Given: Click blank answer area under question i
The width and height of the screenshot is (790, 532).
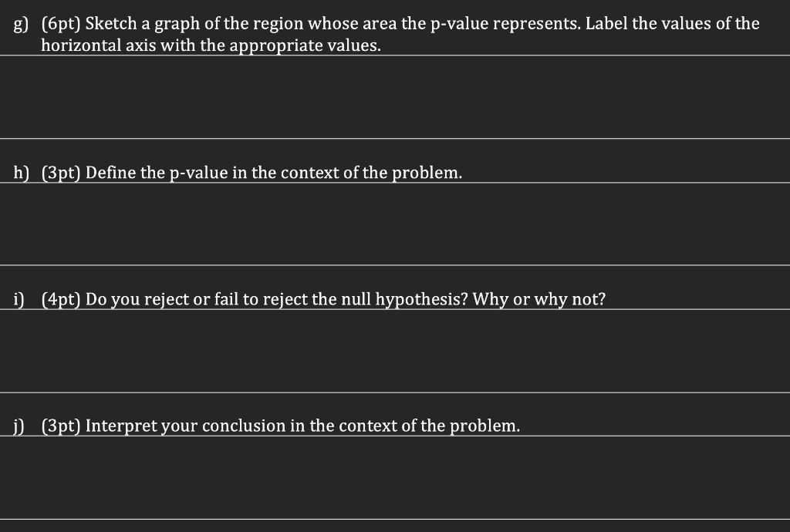Looking at the screenshot, I should [x=395, y=351].
